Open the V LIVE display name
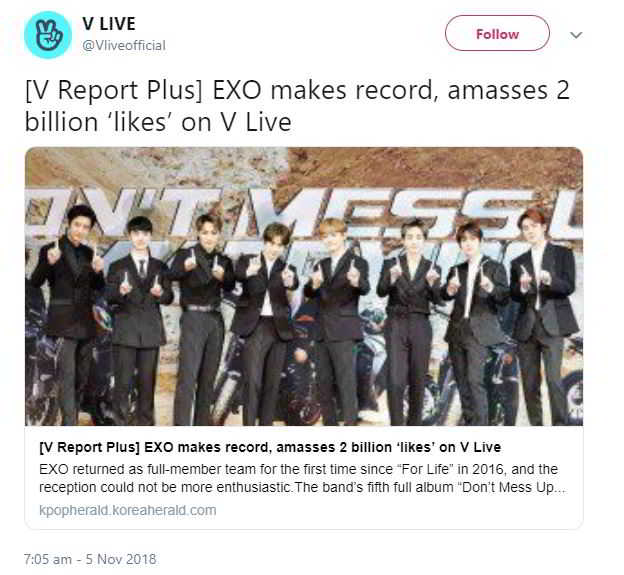This screenshot has width=624, height=575. [109, 24]
